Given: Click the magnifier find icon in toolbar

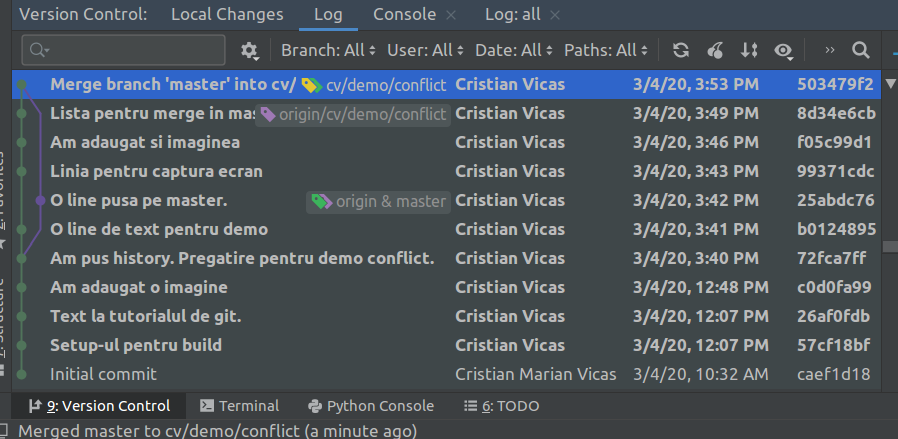Looking at the screenshot, I should (x=860, y=50).
